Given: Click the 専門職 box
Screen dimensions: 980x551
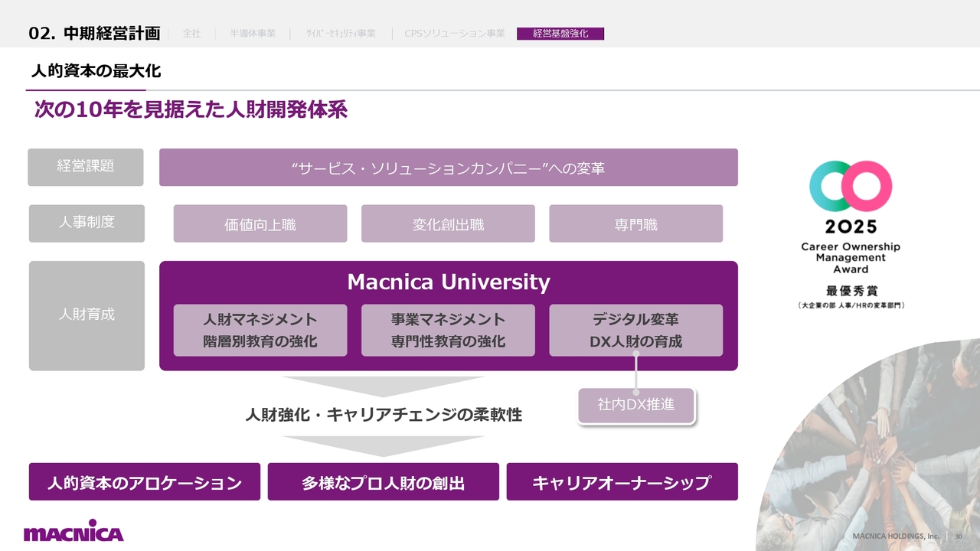Looking at the screenshot, I should coord(635,224).
